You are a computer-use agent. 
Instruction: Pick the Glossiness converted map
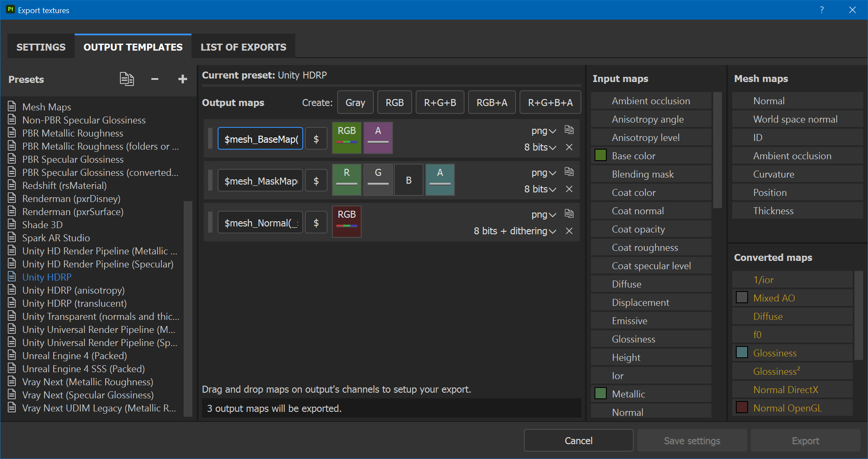click(x=793, y=353)
